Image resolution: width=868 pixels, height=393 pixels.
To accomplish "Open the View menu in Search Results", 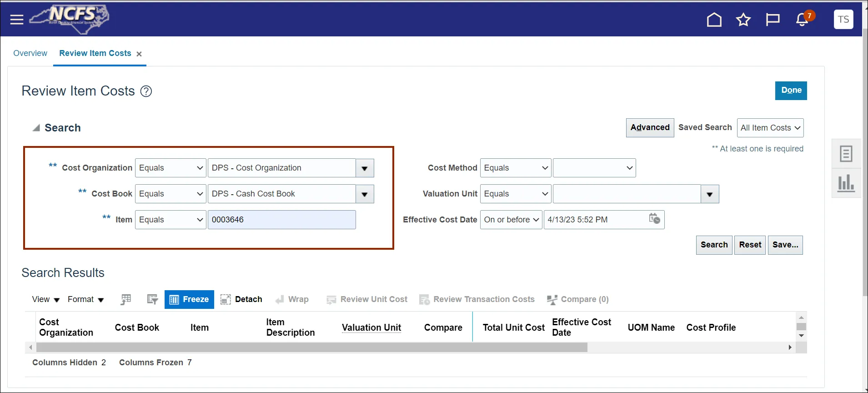I will click(45, 299).
